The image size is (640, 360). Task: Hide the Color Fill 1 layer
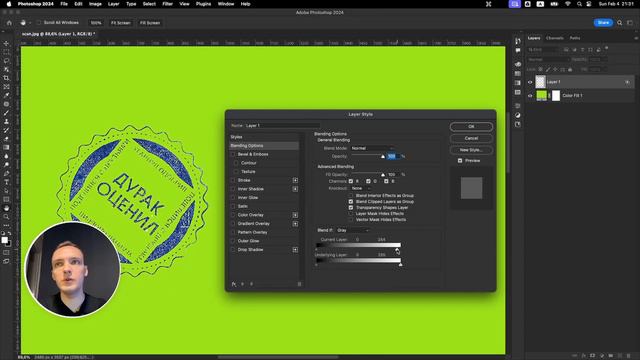click(530, 96)
